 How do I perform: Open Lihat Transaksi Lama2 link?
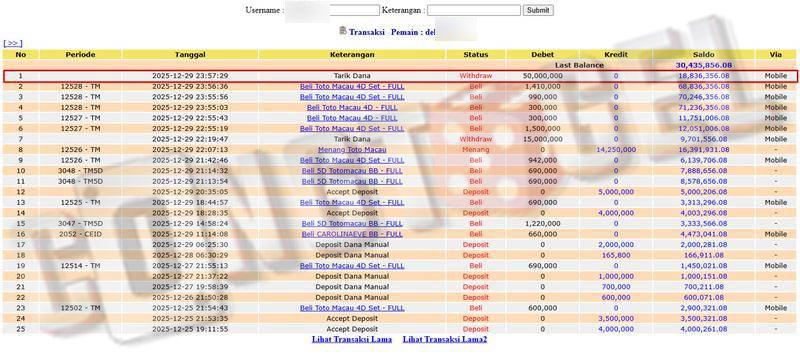click(x=445, y=339)
